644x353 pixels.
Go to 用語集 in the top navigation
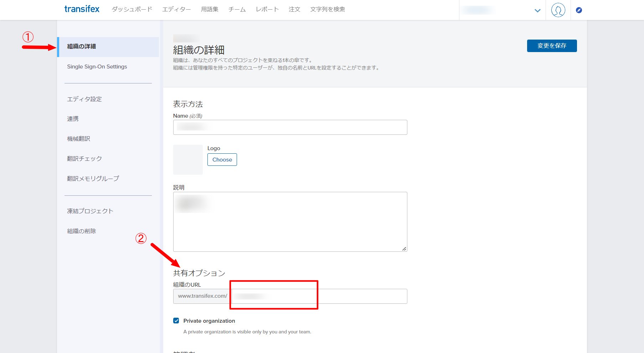coord(210,9)
